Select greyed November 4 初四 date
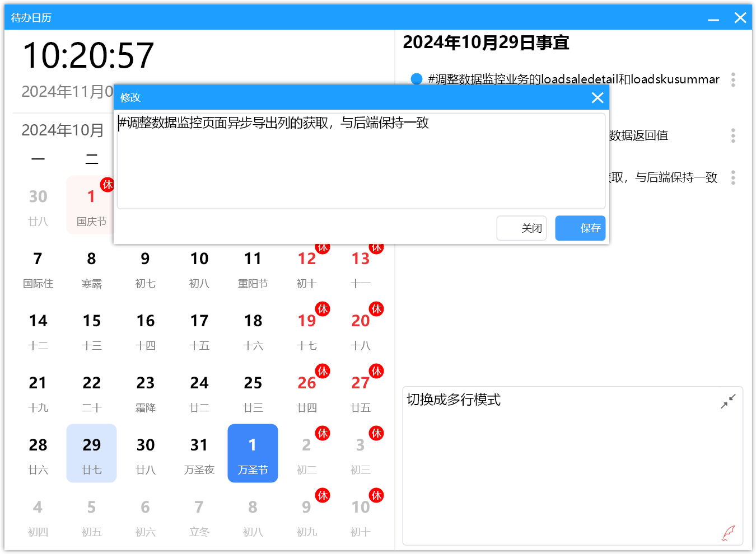756x554 pixels. tap(38, 515)
